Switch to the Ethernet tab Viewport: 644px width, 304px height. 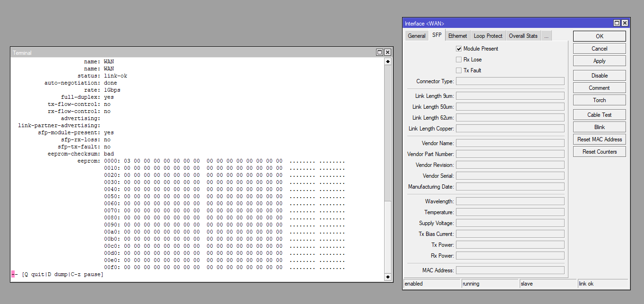(457, 35)
